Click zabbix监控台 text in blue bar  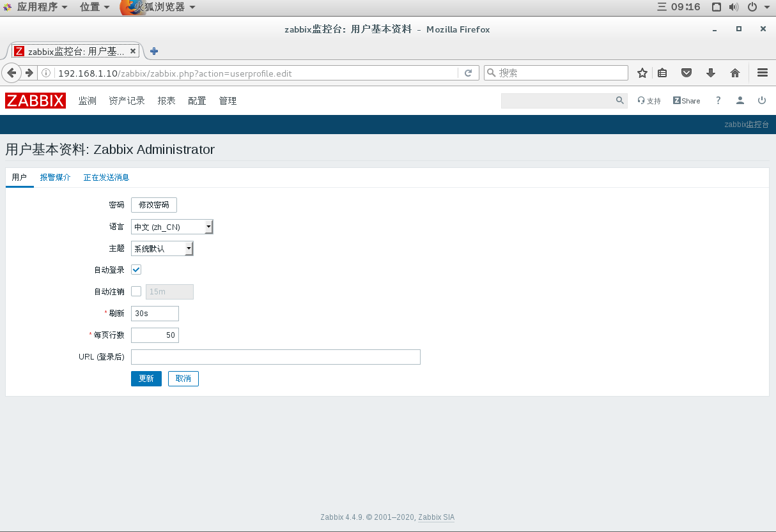pyautogui.click(x=747, y=125)
